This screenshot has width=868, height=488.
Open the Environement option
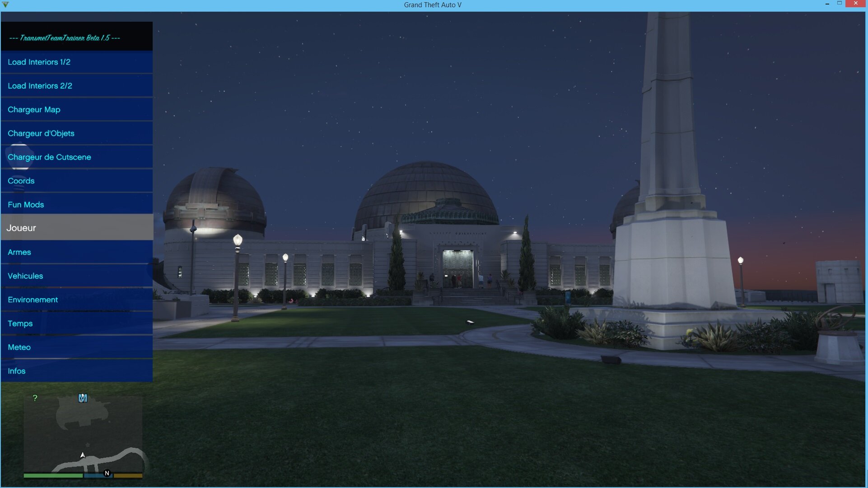(77, 300)
